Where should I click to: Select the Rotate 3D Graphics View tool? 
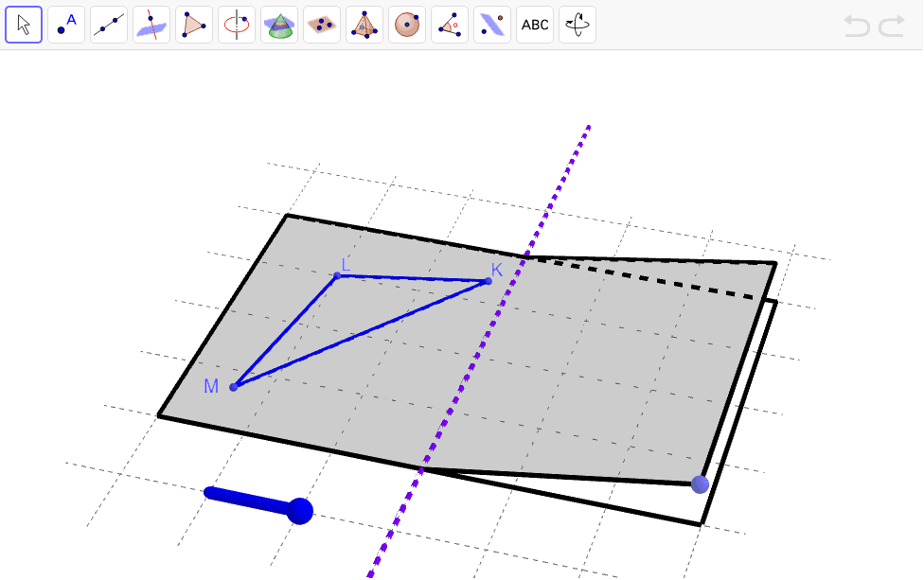tap(577, 25)
